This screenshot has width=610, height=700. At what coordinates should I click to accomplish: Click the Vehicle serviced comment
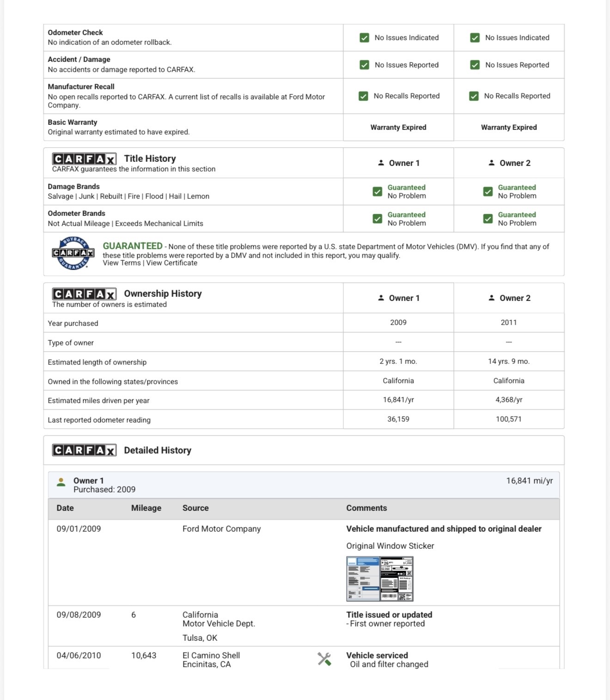[377, 656]
